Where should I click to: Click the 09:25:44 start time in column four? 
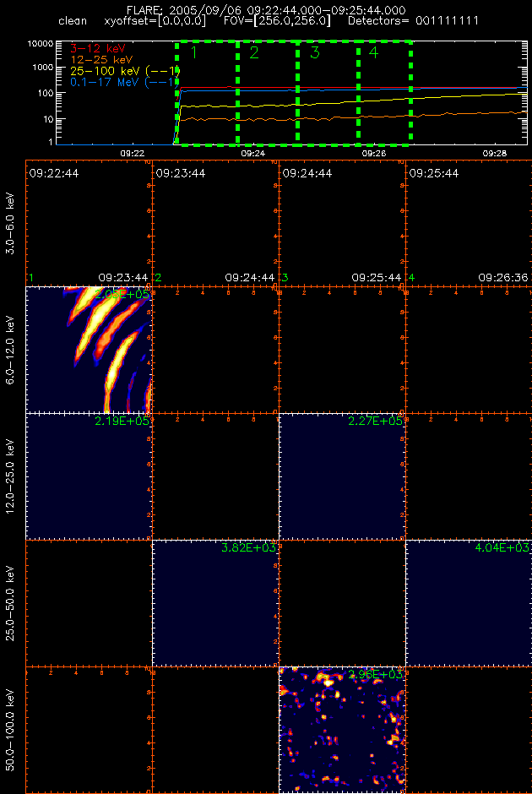click(434, 173)
